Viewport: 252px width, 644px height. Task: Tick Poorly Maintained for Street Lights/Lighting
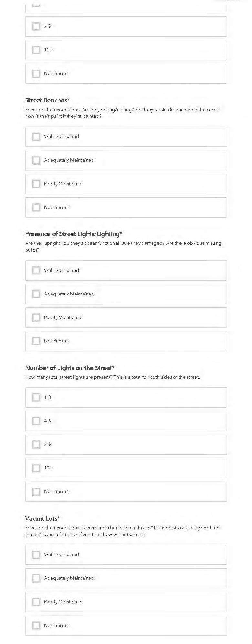[x=36, y=317]
